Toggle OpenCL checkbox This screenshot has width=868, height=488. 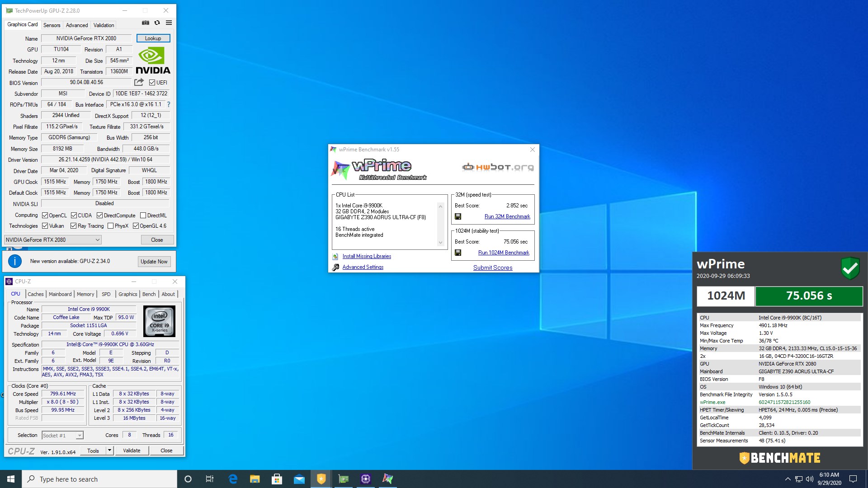click(x=45, y=216)
